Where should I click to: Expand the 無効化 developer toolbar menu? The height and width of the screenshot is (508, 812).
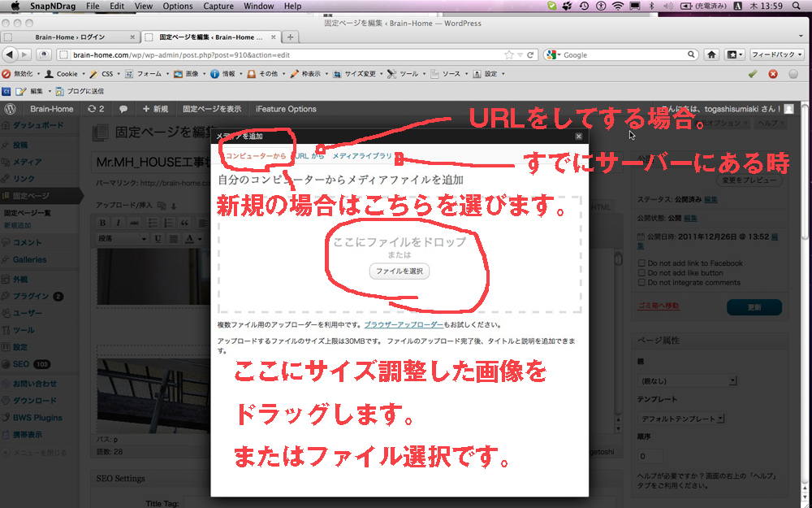(20, 74)
